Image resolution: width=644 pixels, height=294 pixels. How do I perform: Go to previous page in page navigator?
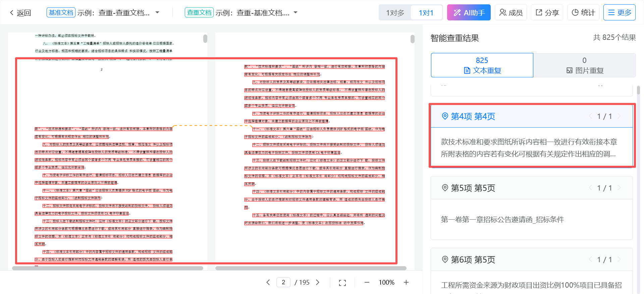(268, 282)
